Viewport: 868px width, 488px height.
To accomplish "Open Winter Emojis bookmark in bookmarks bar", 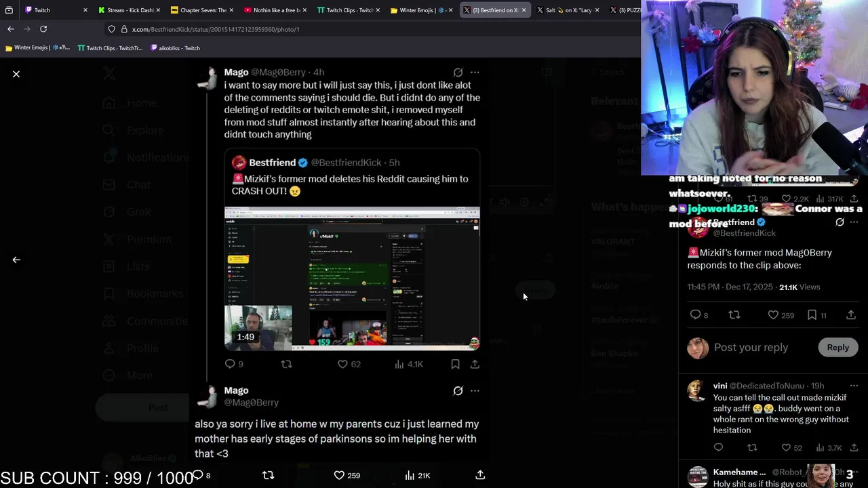I will (37, 48).
